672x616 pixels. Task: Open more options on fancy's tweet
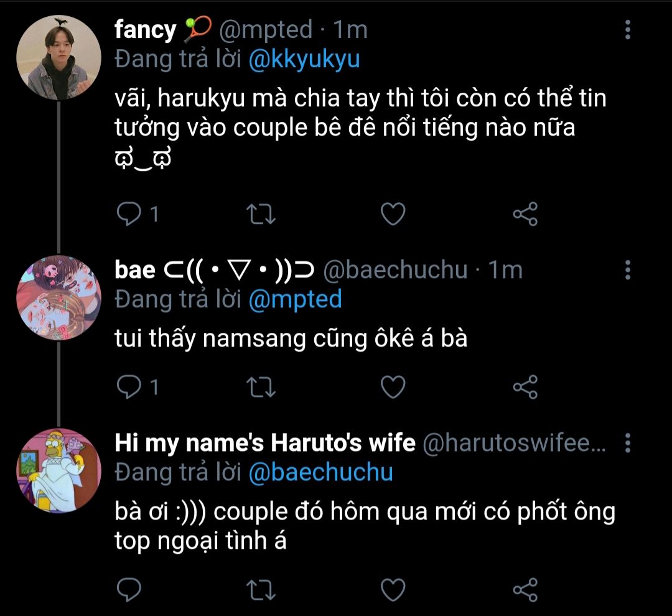[x=627, y=30]
